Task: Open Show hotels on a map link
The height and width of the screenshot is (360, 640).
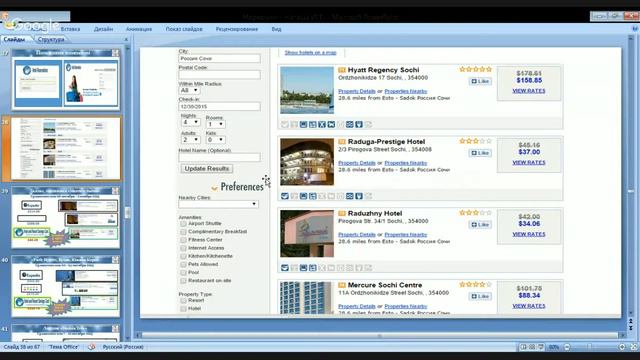Action: (x=310, y=53)
